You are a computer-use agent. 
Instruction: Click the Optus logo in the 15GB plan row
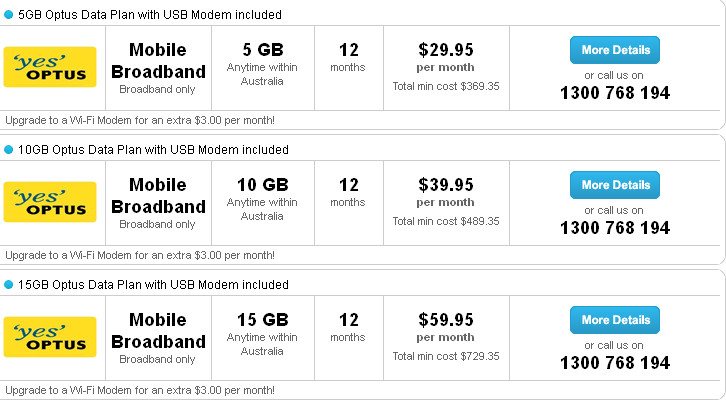[50, 337]
